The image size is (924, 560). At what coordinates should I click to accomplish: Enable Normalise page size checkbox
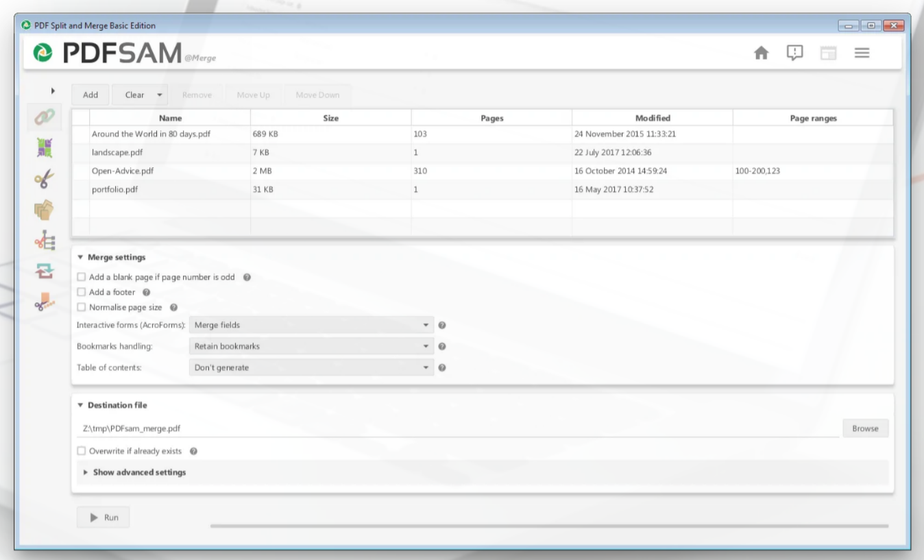point(82,308)
